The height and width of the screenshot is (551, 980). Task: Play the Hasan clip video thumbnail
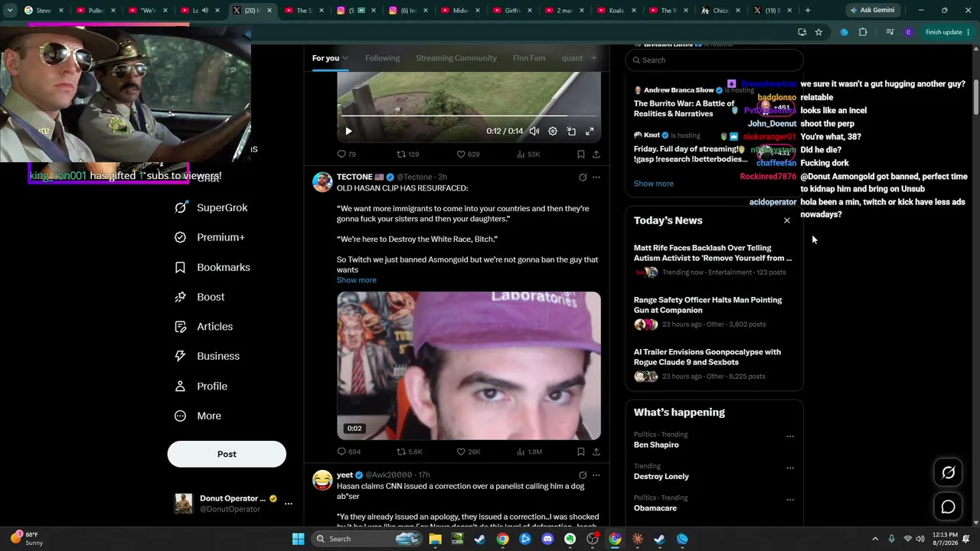pyautogui.click(x=469, y=366)
